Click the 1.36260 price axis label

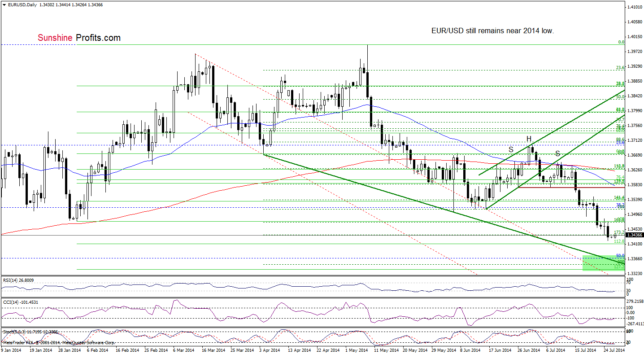pyautogui.click(x=635, y=170)
